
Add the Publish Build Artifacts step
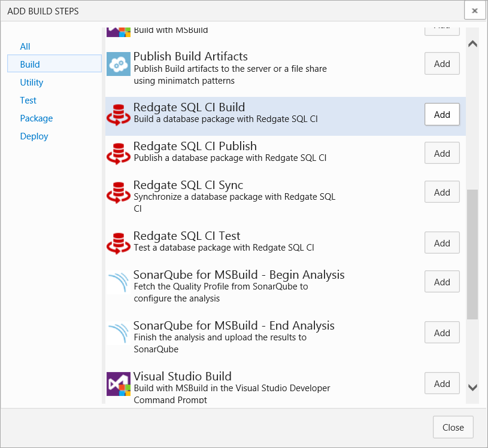(442, 64)
